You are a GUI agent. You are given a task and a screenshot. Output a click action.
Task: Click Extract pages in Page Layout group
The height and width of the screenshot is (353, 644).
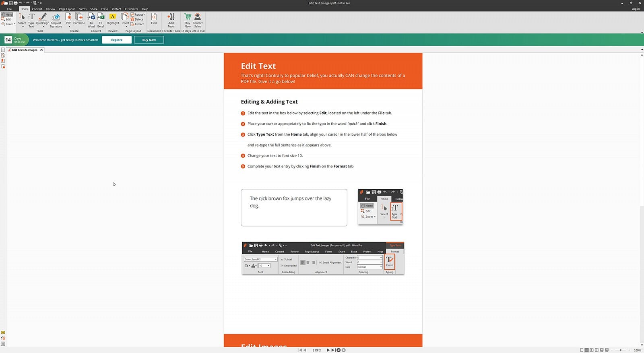tap(137, 24)
